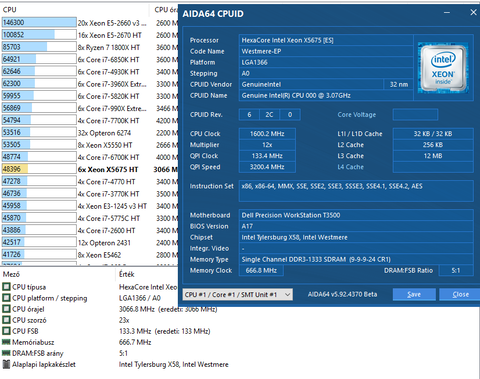The image size is (480, 379).
Task: Click the Intel Xeon inside logo
Action: click(443, 68)
